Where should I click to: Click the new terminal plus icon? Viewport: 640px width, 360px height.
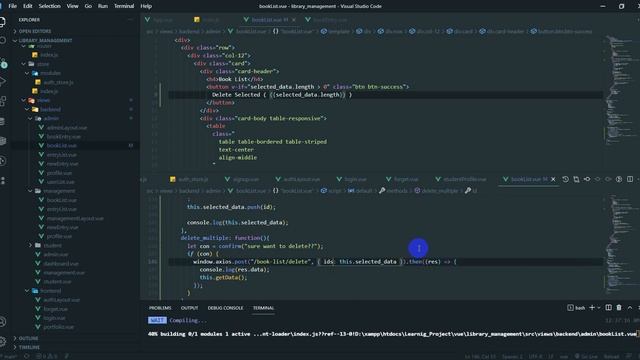tap(592, 308)
